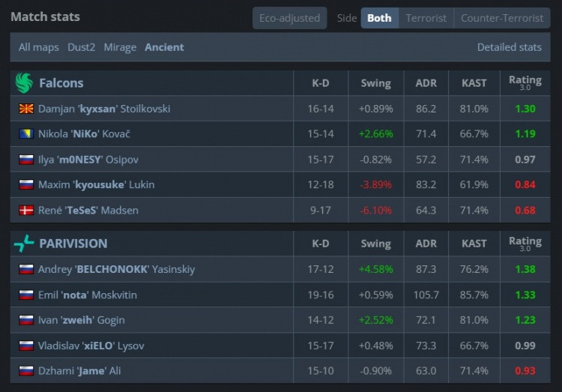Click the flag icon beside kyxsan

tap(26, 109)
